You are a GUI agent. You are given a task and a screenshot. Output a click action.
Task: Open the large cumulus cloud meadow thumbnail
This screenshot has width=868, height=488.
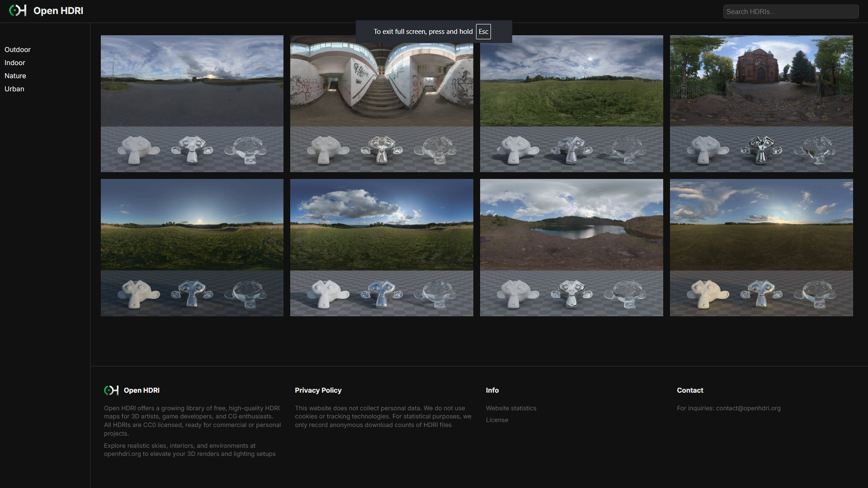tap(382, 248)
